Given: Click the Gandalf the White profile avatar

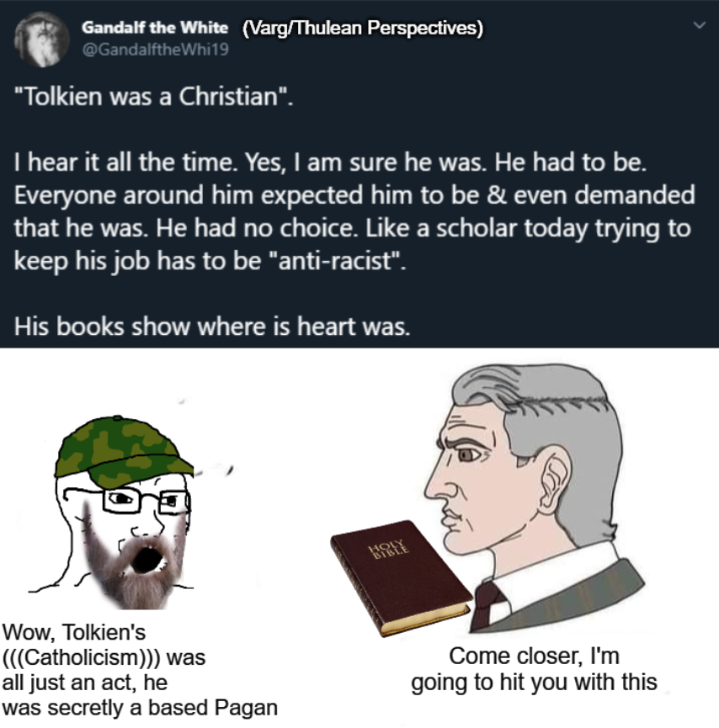Looking at the screenshot, I should pyautogui.click(x=41, y=40).
